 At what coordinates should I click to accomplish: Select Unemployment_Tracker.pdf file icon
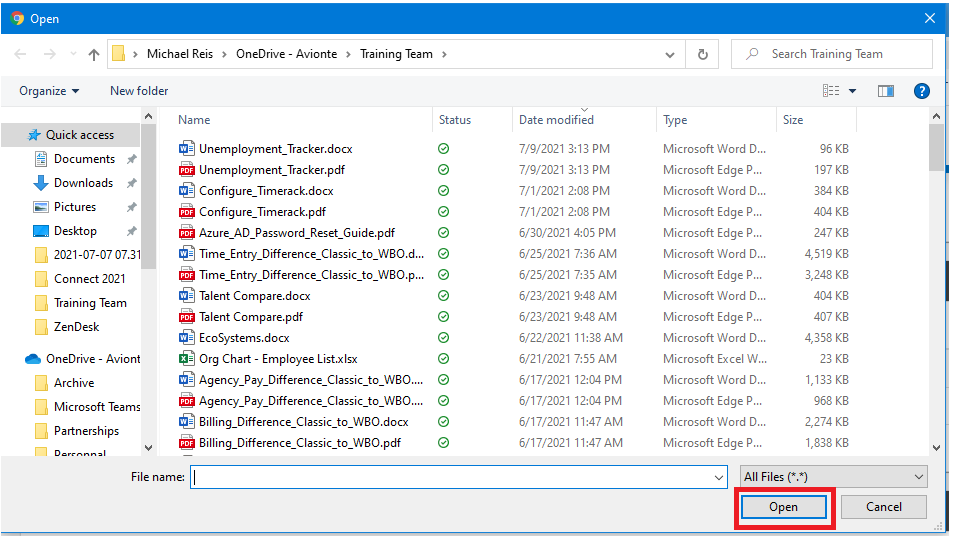pos(187,170)
